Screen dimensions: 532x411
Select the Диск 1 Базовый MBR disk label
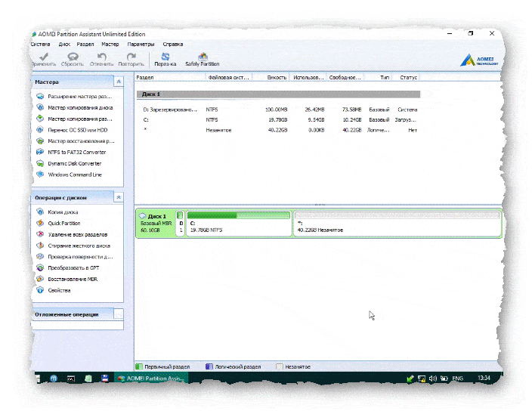tap(156, 223)
